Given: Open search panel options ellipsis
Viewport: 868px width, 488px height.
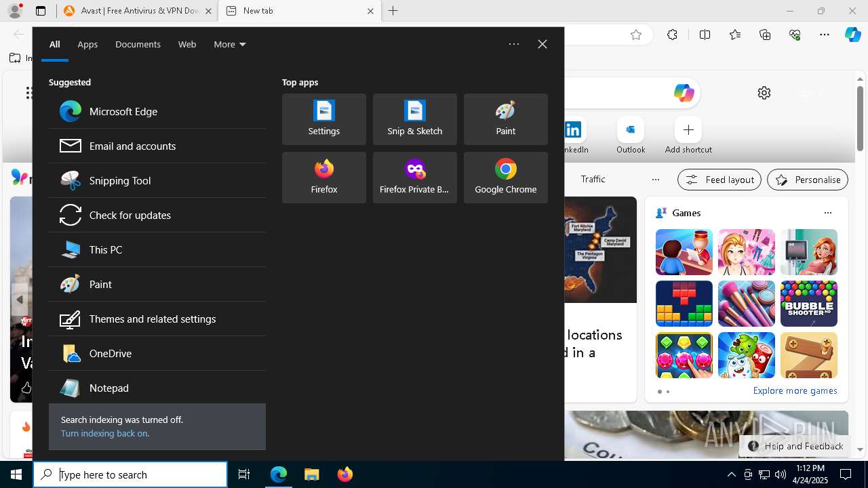Looking at the screenshot, I should click(x=514, y=44).
